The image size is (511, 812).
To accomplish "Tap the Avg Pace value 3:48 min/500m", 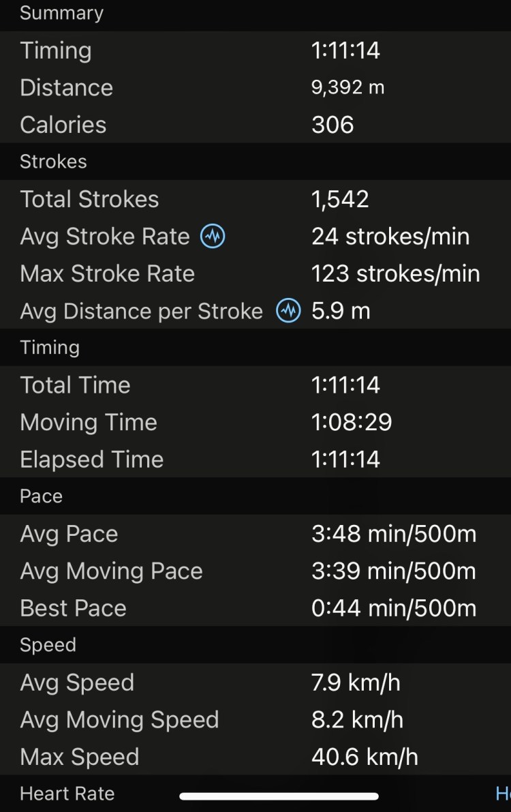I will point(393,534).
